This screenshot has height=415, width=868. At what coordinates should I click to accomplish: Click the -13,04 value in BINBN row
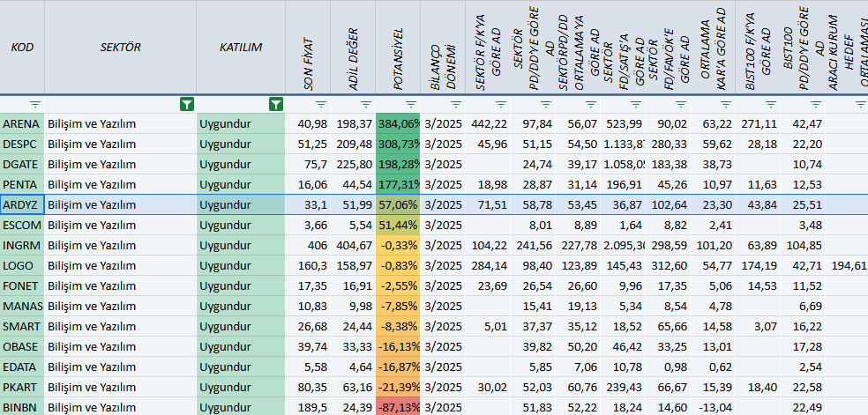pyautogui.click(x=713, y=407)
